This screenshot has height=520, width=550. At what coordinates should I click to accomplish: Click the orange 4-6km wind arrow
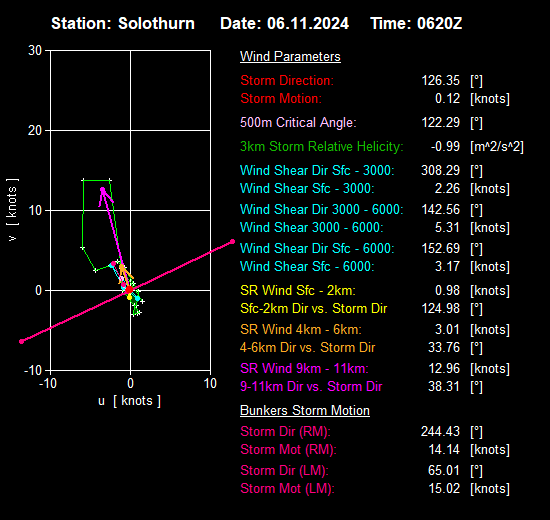[126, 273]
